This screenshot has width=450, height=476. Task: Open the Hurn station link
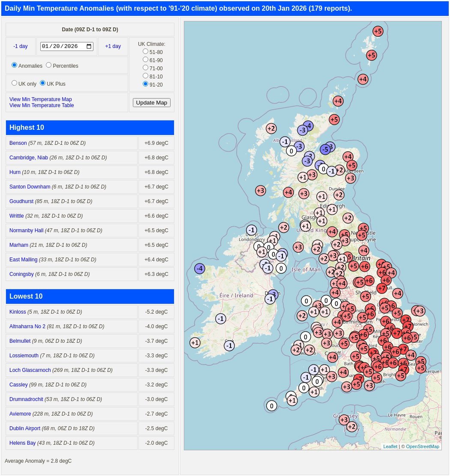tap(15, 172)
